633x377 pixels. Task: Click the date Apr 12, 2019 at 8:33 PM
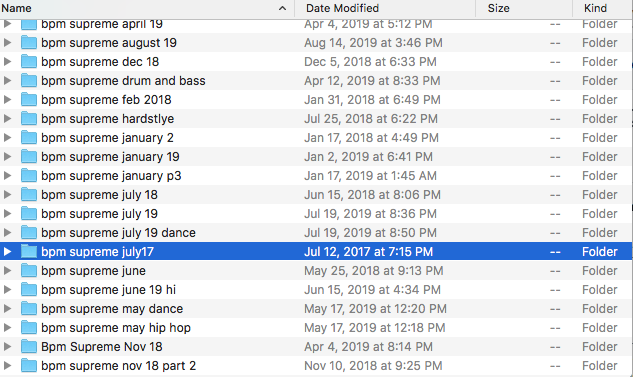click(372, 81)
